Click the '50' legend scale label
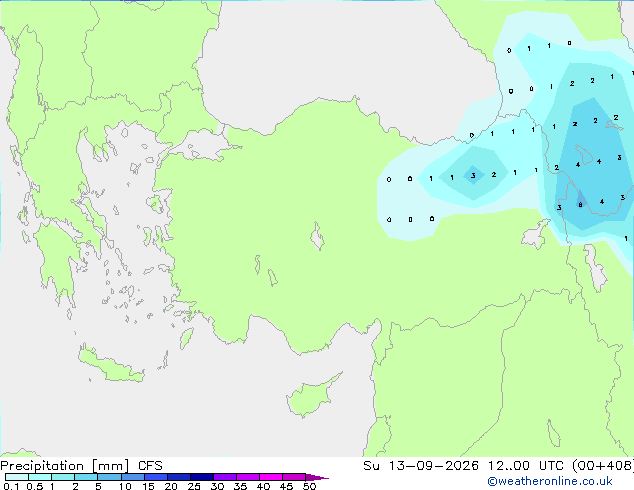The image size is (634, 490). tap(309, 486)
